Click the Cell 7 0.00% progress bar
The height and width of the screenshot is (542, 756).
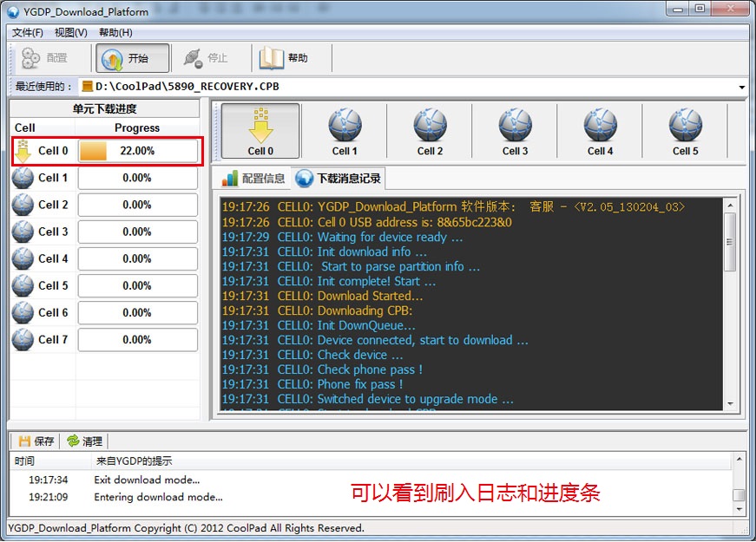138,340
